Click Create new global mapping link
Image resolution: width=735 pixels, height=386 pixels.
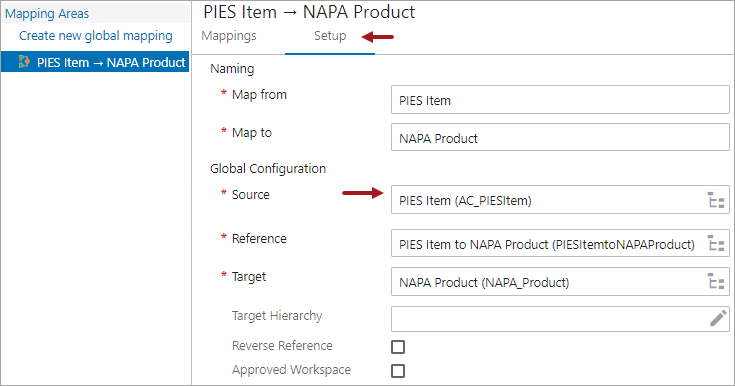pyautogui.click(x=96, y=36)
